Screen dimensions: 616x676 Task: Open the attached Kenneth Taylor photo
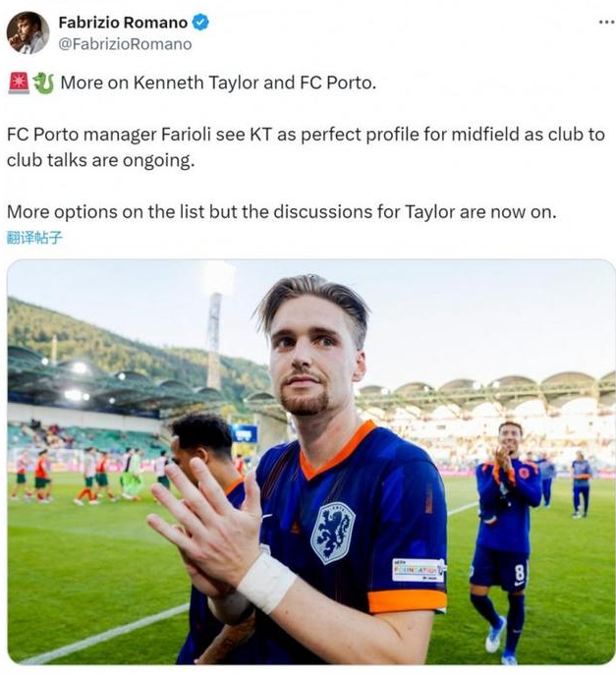pos(311,462)
